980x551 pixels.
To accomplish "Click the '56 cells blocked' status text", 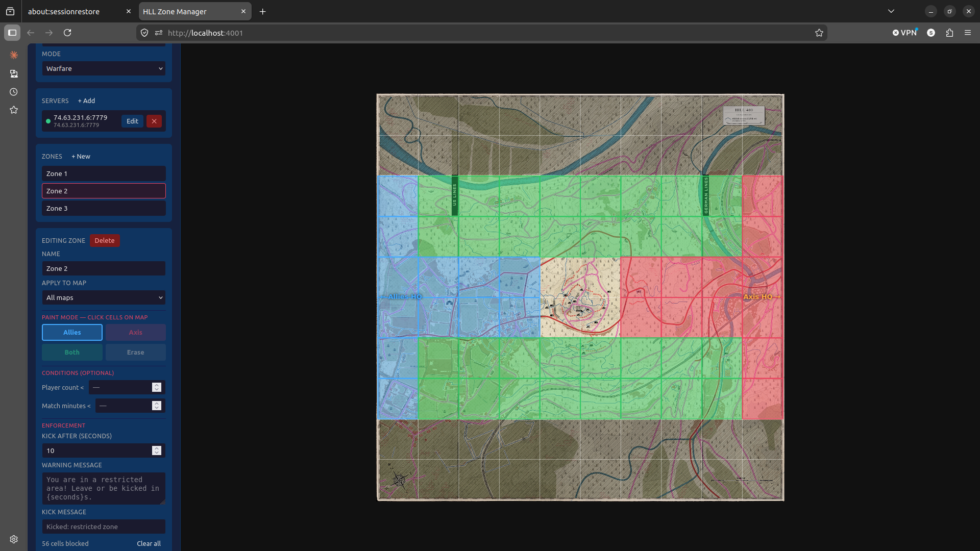I will point(65,543).
